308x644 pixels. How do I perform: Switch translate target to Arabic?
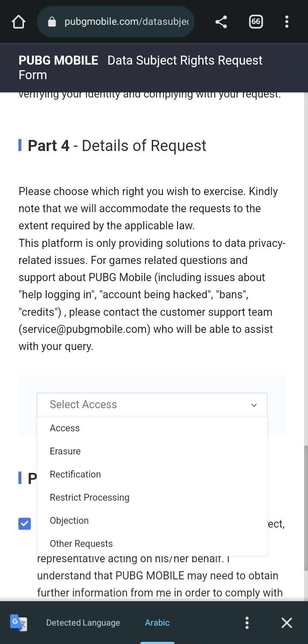pyautogui.click(x=157, y=623)
